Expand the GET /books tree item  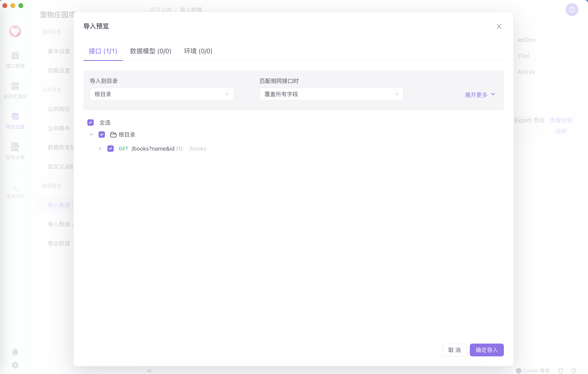(100, 148)
